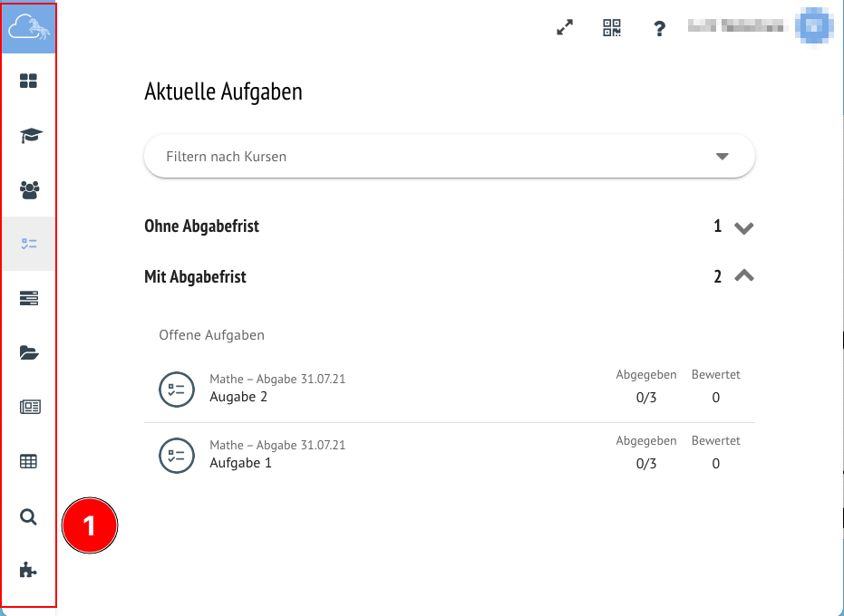Open files via the folder icon
This screenshot has height=616, width=844.
pos(29,352)
